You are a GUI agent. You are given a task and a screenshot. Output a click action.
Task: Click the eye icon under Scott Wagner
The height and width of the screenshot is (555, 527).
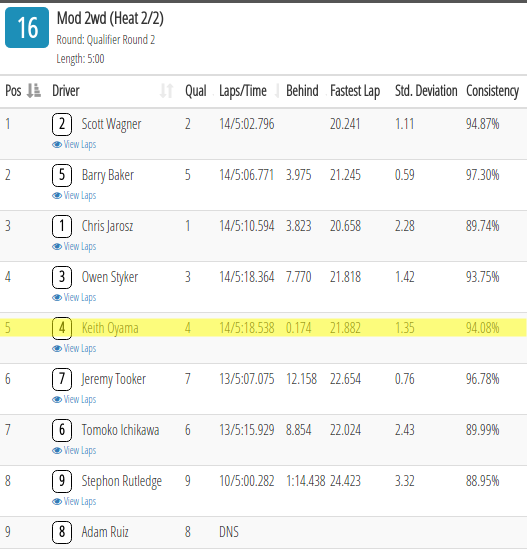[x=57, y=144]
